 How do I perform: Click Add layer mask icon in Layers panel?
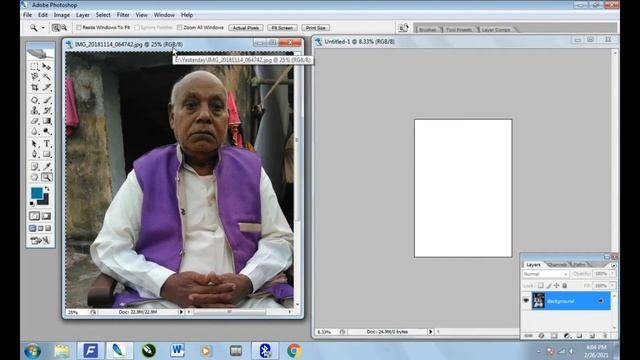click(554, 336)
